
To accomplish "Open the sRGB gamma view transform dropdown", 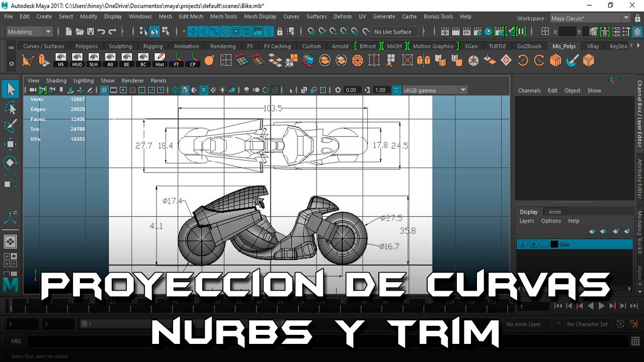I will point(435,90).
